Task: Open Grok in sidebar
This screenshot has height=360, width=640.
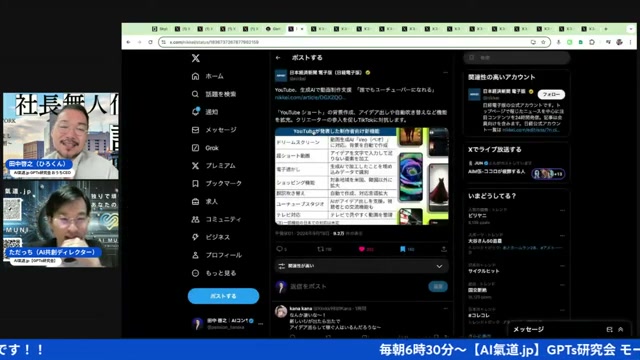Action: (205, 148)
